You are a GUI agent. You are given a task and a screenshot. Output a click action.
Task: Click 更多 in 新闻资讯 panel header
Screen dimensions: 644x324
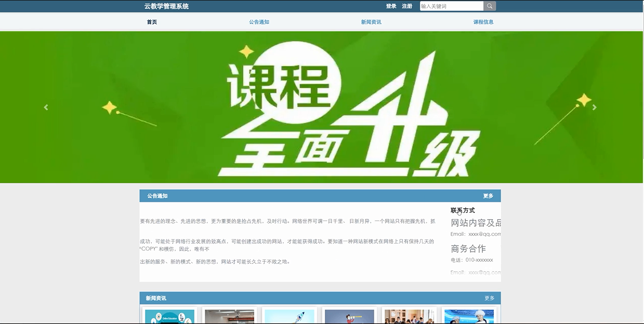(490, 298)
